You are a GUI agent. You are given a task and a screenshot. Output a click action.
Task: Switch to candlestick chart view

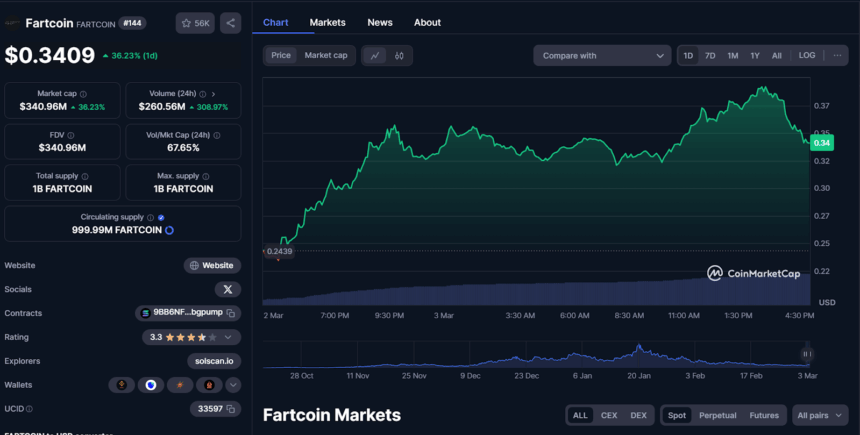(x=399, y=55)
